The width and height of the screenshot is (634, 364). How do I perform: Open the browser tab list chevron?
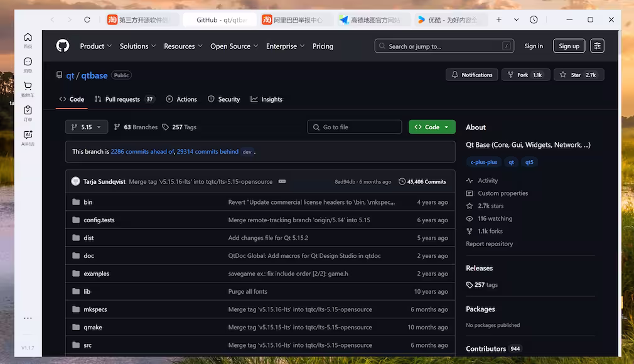517,20
